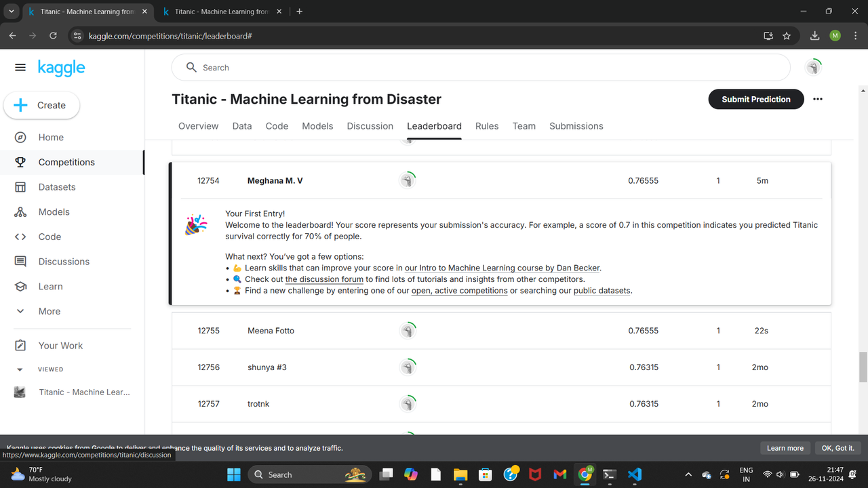Bookmark page with star icon
The height and width of the screenshot is (488, 868).
787,36
